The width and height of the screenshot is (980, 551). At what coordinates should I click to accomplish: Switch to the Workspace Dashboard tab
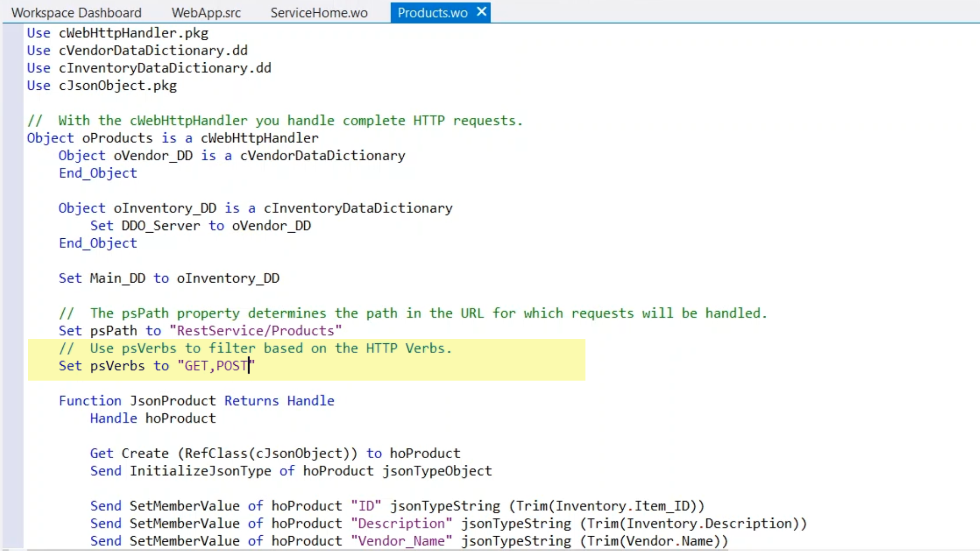76,13
